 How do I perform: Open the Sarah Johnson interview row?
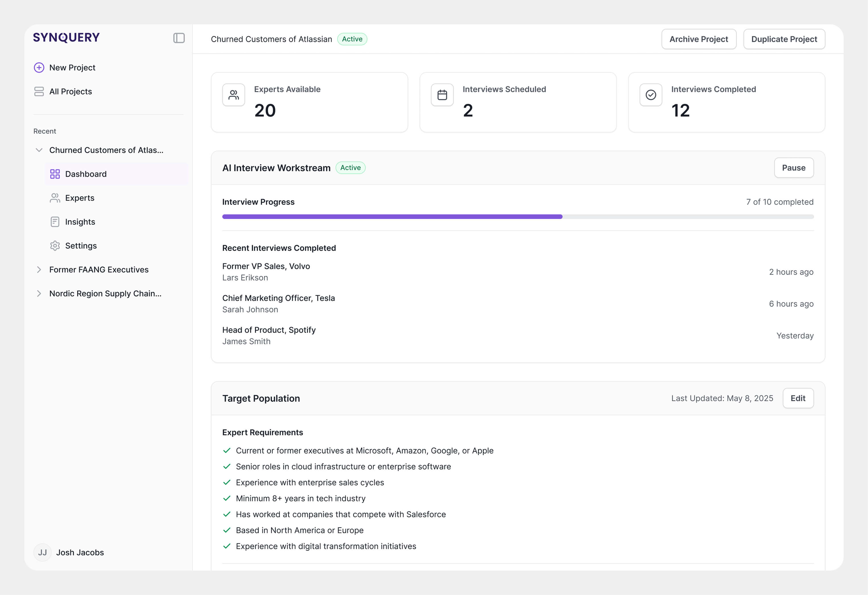[x=518, y=304]
